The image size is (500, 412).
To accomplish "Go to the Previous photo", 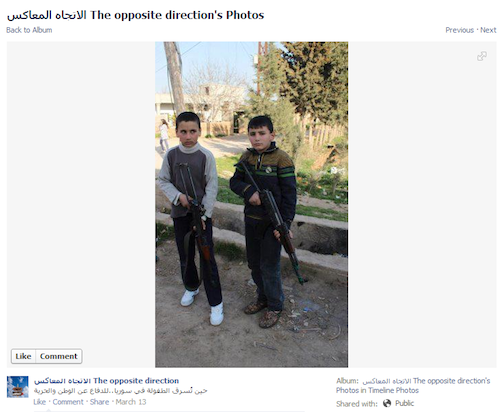I will coord(459,30).
